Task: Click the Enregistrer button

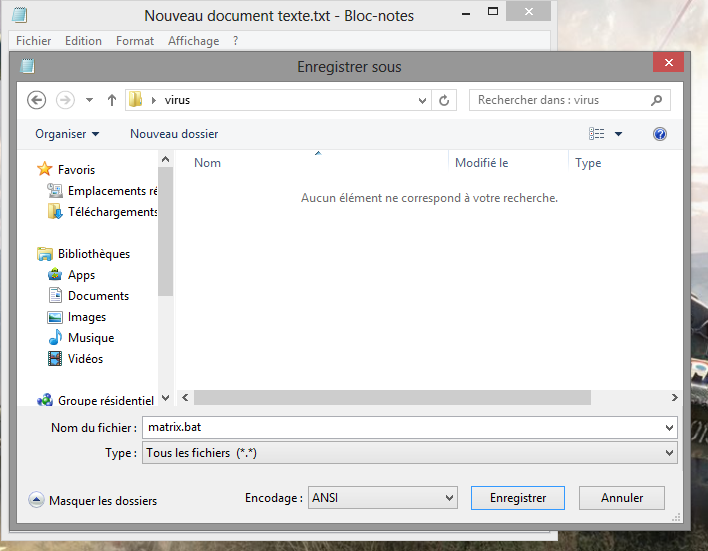Action: point(518,497)
